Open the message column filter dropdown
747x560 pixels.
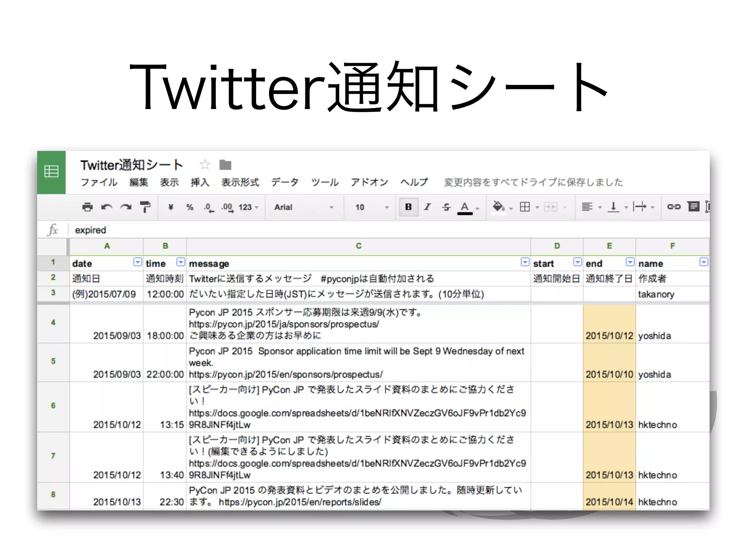point(525,262)
